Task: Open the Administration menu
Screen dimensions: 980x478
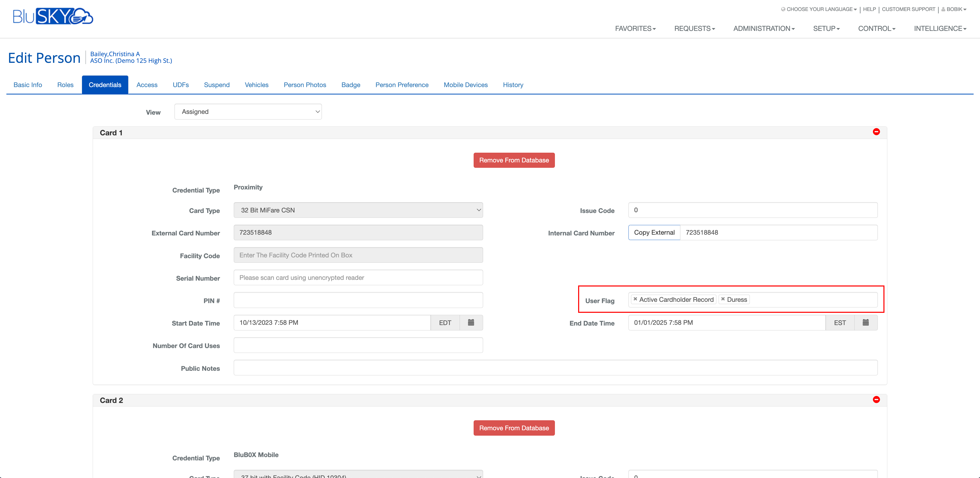Action: point(764,29)
